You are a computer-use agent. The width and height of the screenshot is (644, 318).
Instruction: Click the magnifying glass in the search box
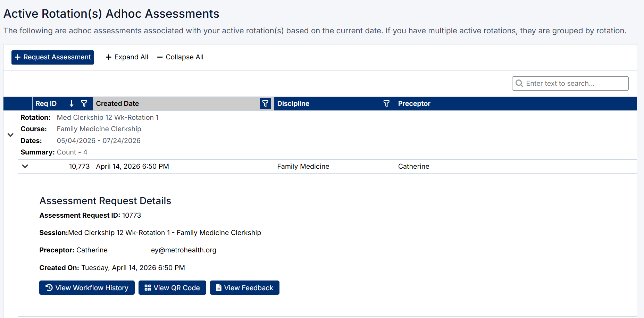(519, 83)
